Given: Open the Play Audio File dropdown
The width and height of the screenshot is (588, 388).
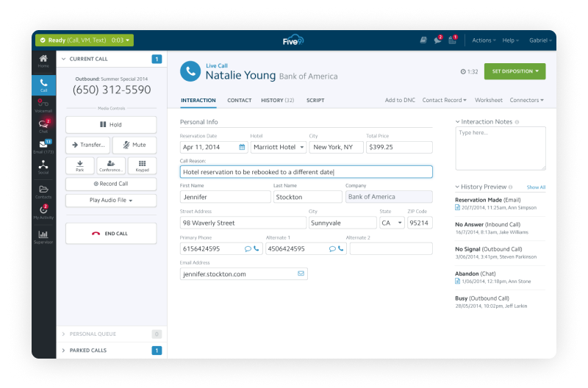Looking at the screenshot, I should [111, 200].
